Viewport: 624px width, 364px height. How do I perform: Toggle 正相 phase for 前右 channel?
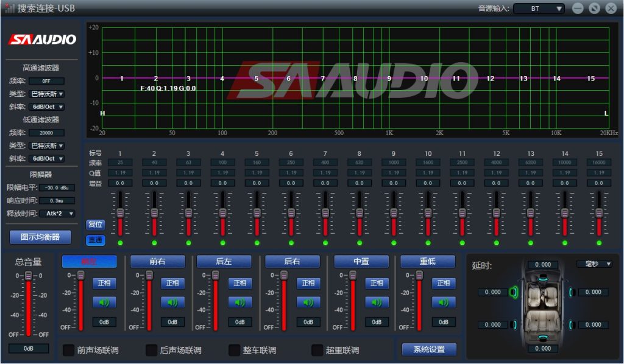tap(172, 283)
